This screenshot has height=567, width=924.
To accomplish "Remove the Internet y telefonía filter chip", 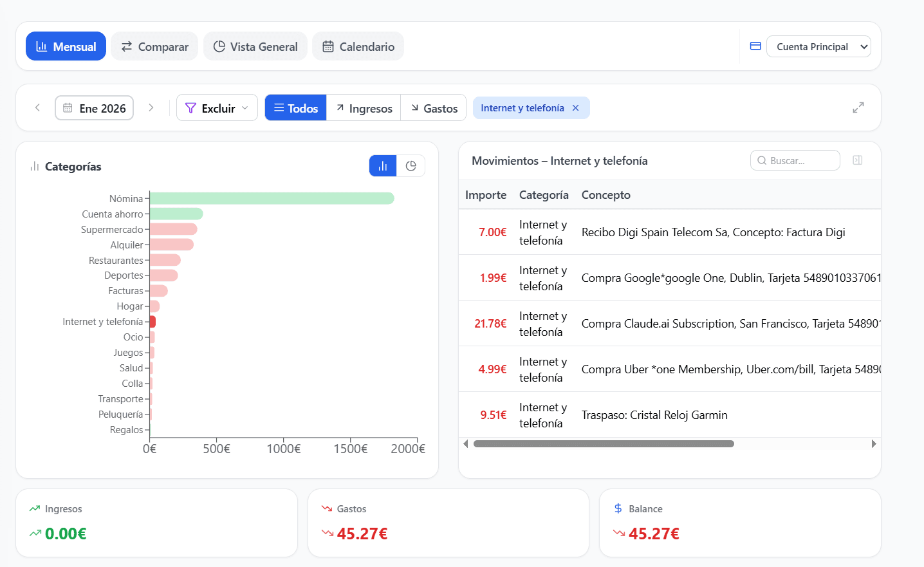I will click(x=576, y=108).
